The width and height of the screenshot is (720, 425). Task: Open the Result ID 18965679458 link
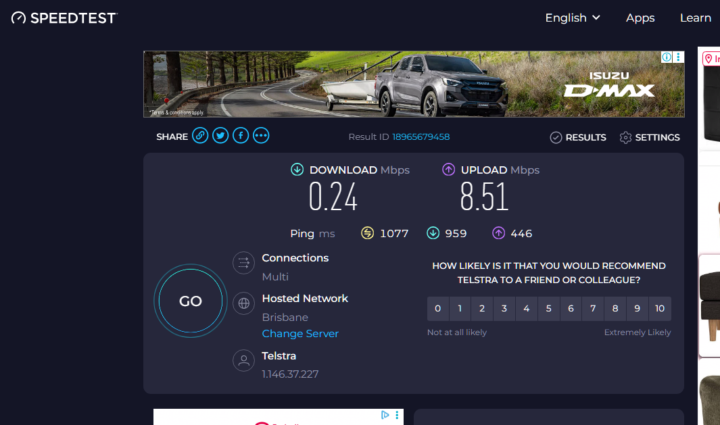click(x=420, y=137)
